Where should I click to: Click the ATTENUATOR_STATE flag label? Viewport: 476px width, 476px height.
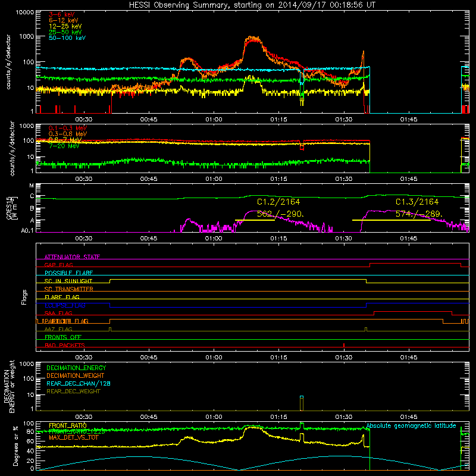(72, 257)
